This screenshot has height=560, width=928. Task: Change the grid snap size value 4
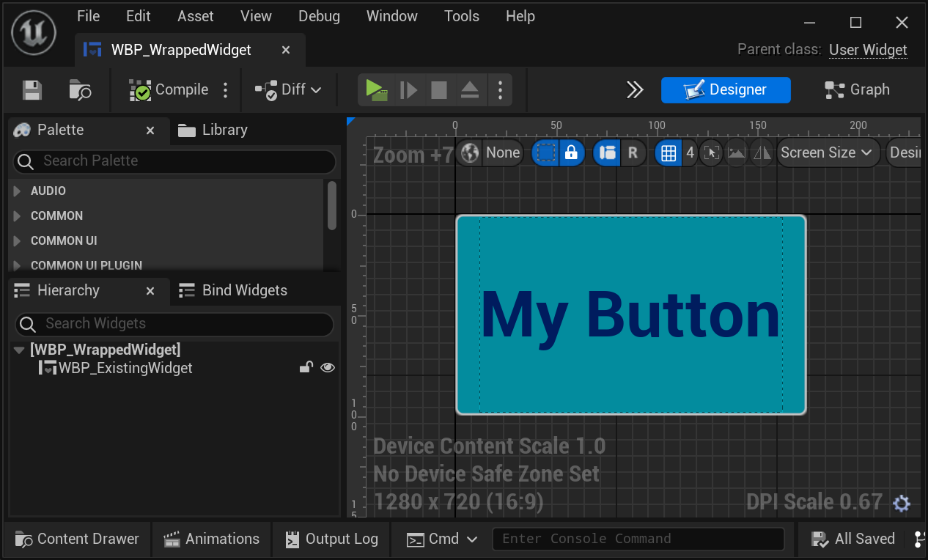click(690, 152)
